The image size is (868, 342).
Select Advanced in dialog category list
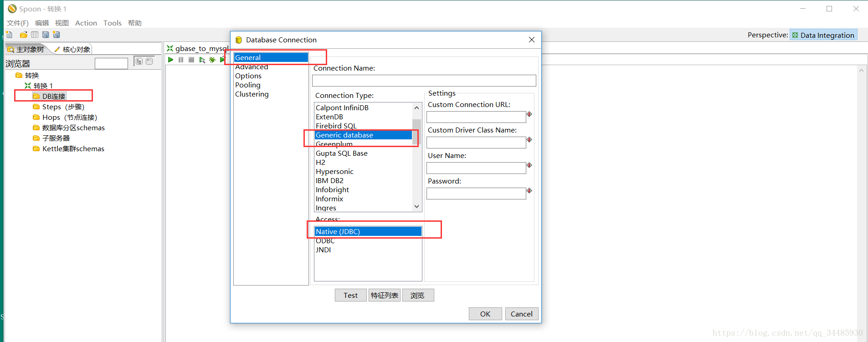[252, 66]
